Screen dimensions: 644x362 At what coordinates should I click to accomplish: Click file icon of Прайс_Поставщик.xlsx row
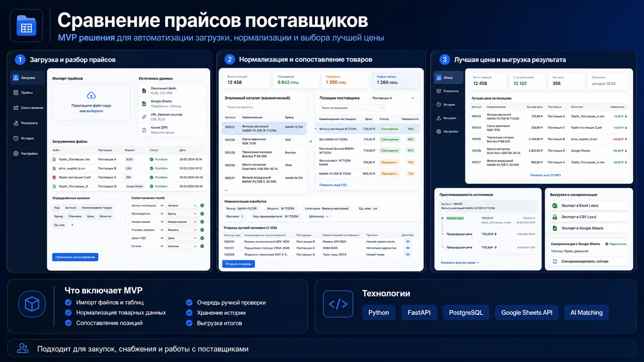click(54, 159)
